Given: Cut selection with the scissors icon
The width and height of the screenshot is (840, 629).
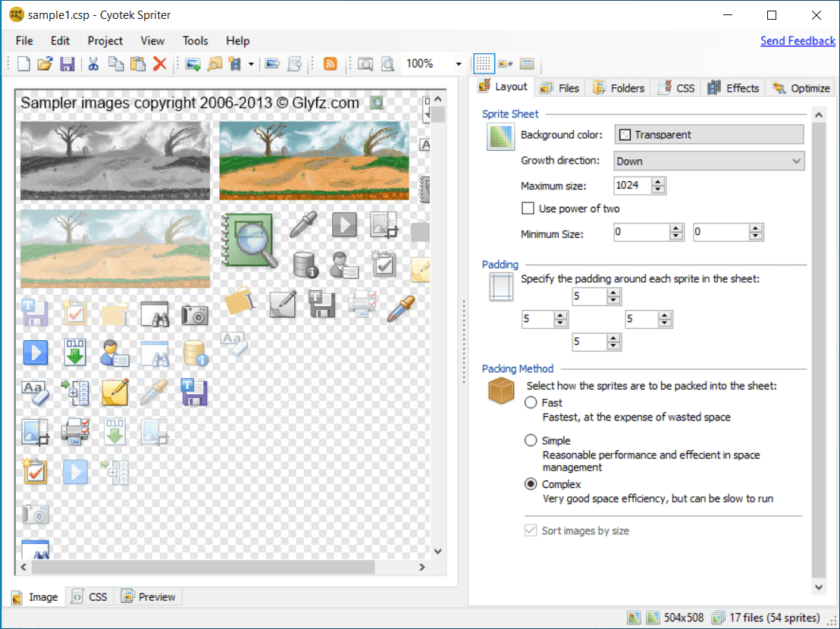Looking at the screenshot, I should coord(93,64).
